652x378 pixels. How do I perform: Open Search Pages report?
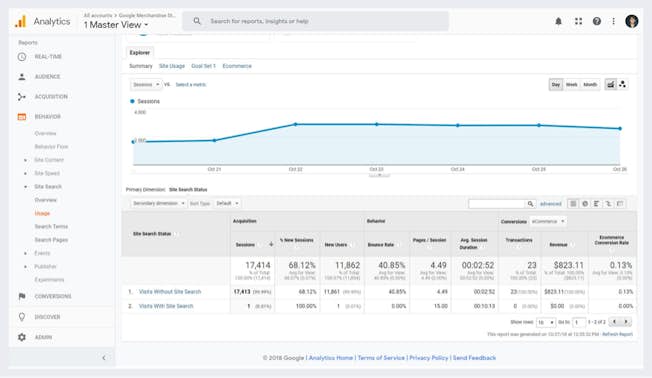pyautogui.click(x=51, y=240)
